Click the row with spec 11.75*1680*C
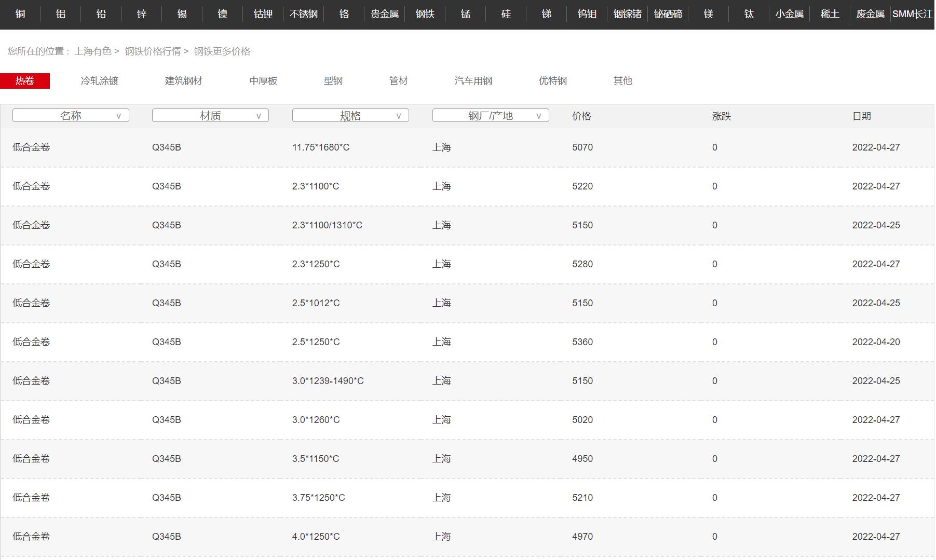Screen dimensions: 936x560 click(321, 147)
